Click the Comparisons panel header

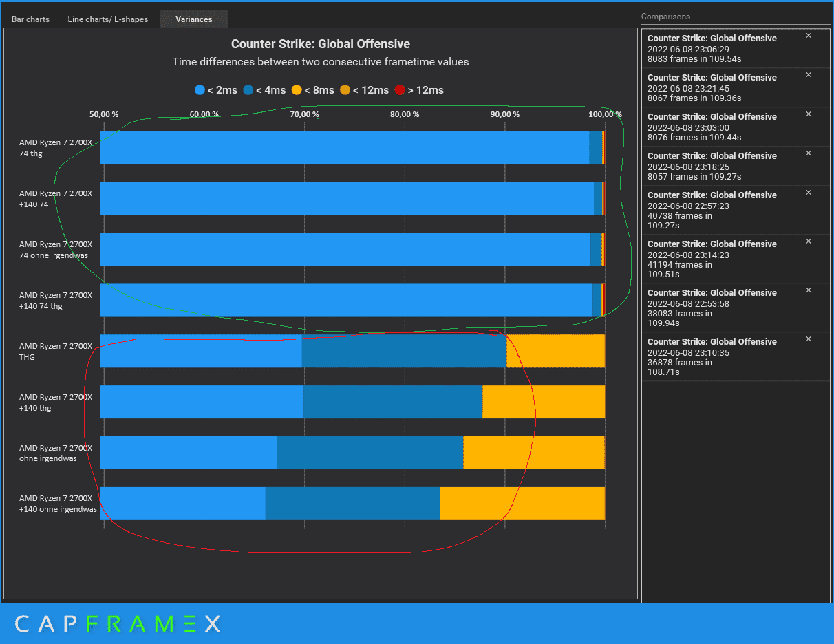click(665, 17)
